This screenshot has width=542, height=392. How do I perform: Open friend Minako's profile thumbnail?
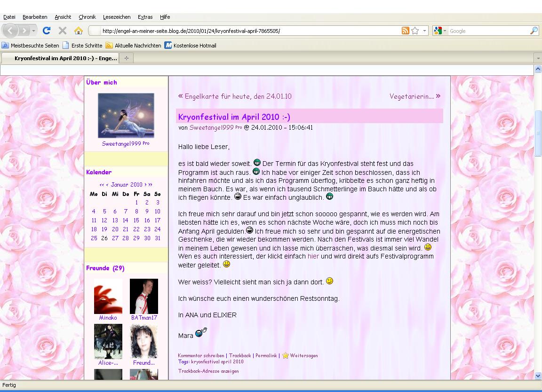[x=108, y=296]
